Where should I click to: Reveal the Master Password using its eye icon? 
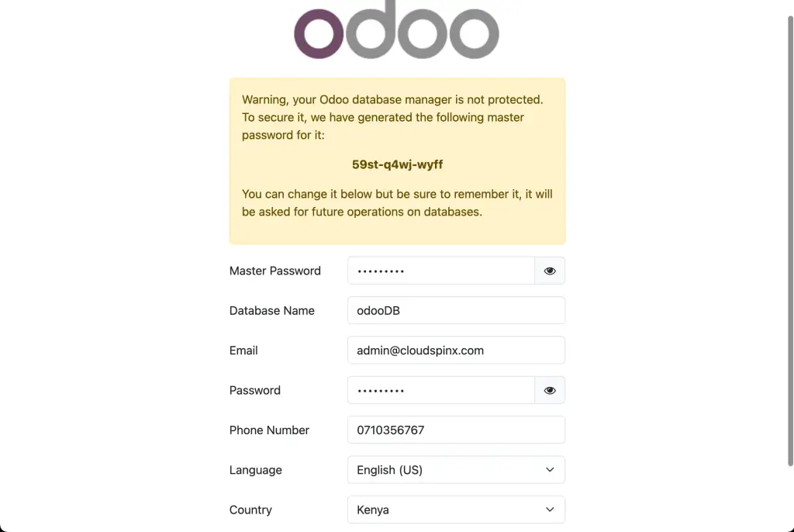pyautogui.click(x=550, y=270)
